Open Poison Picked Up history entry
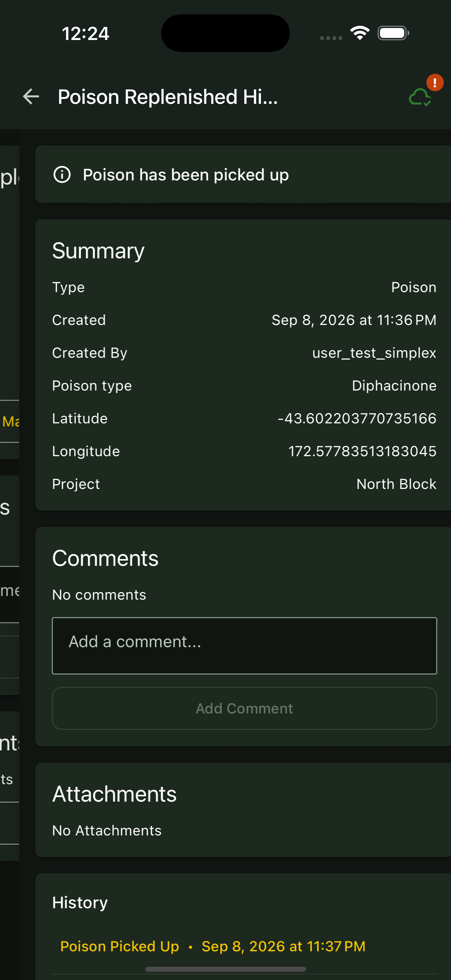This screenshot has width=451, height=980. 213,946
